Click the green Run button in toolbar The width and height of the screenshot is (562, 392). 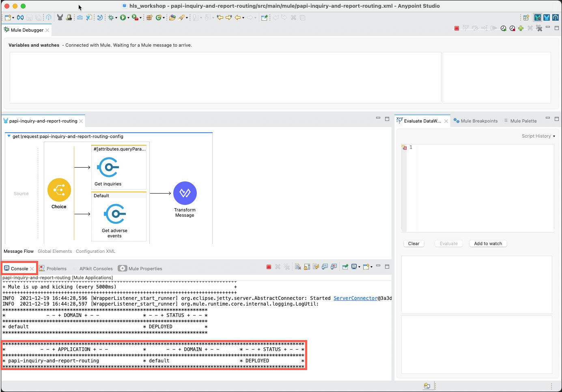[x=123, y=17]
